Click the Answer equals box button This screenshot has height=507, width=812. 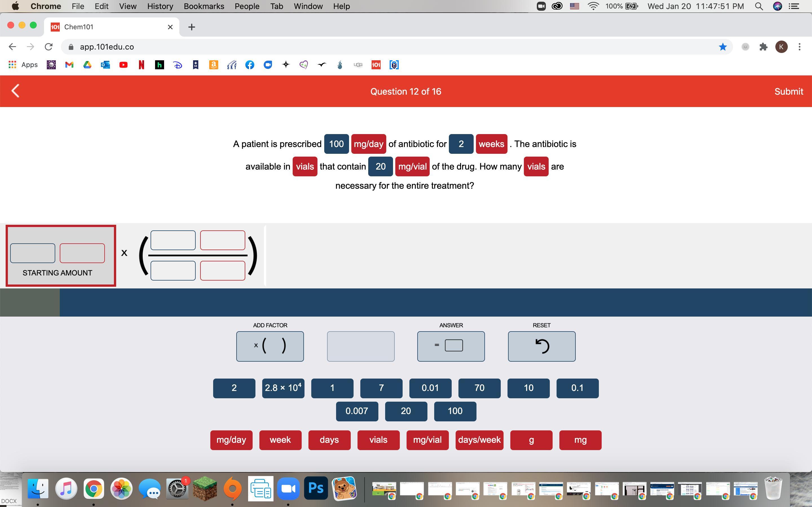(x=451, y=346)
